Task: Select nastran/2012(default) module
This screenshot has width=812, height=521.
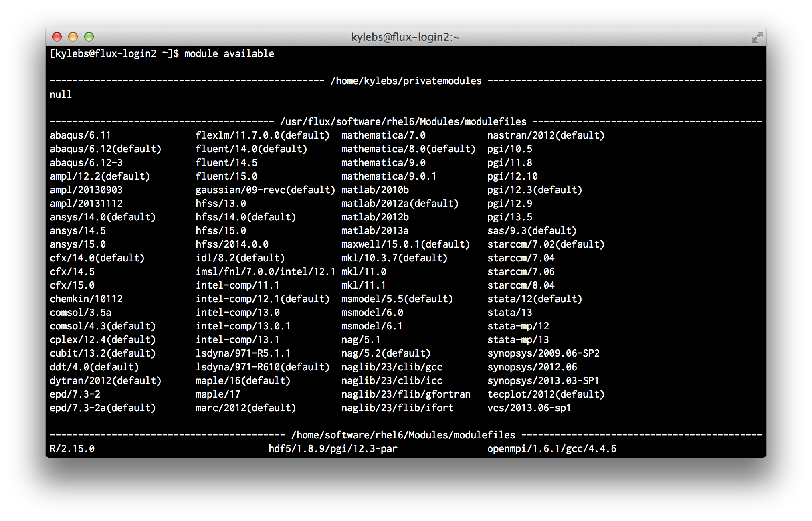Action: tap(546, 135)
